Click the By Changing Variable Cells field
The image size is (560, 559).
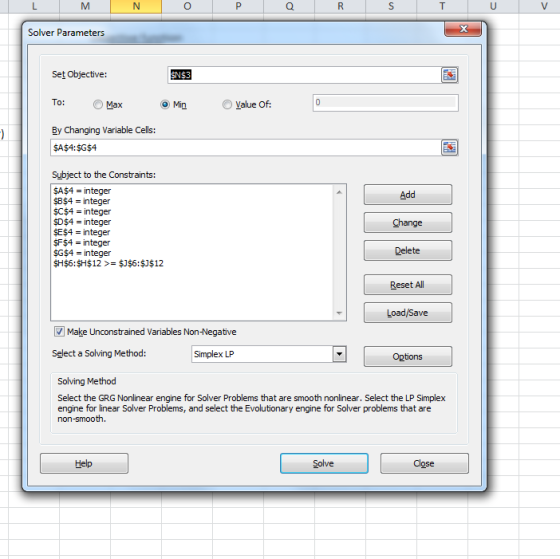[246, 148]
